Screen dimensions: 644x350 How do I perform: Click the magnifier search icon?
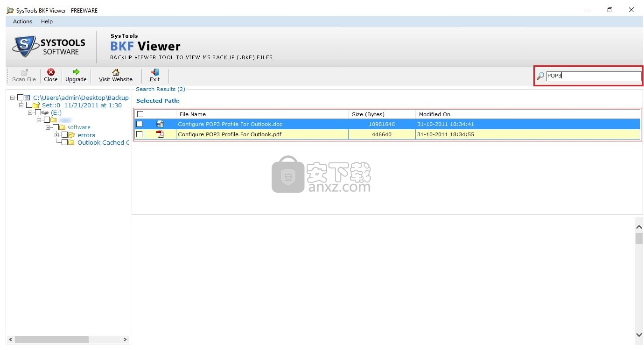click(x=540, y=76)
